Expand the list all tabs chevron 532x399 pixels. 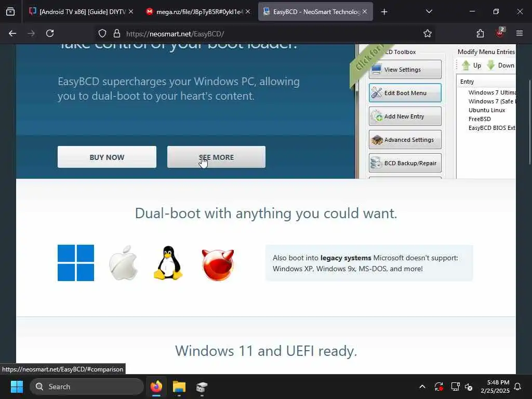429,11
